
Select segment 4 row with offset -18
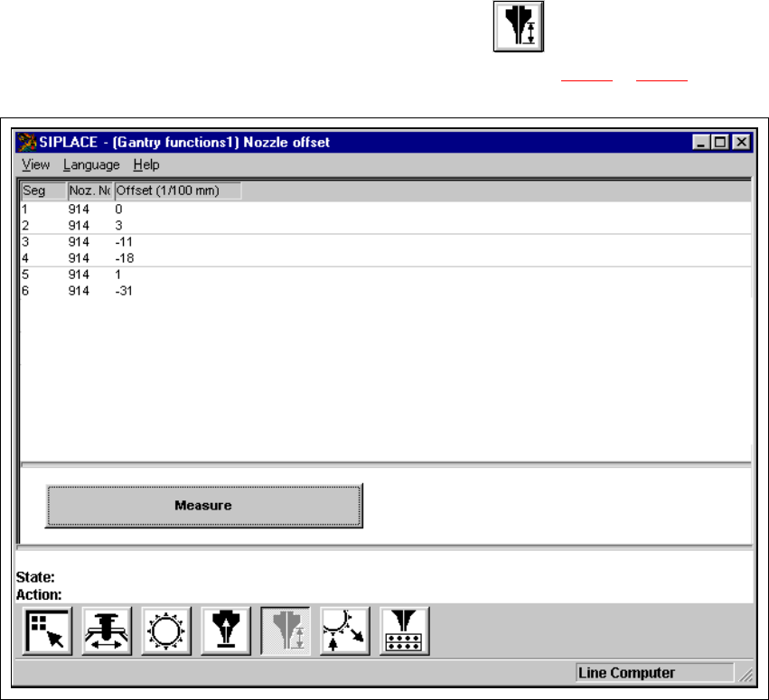pos(386,257)
